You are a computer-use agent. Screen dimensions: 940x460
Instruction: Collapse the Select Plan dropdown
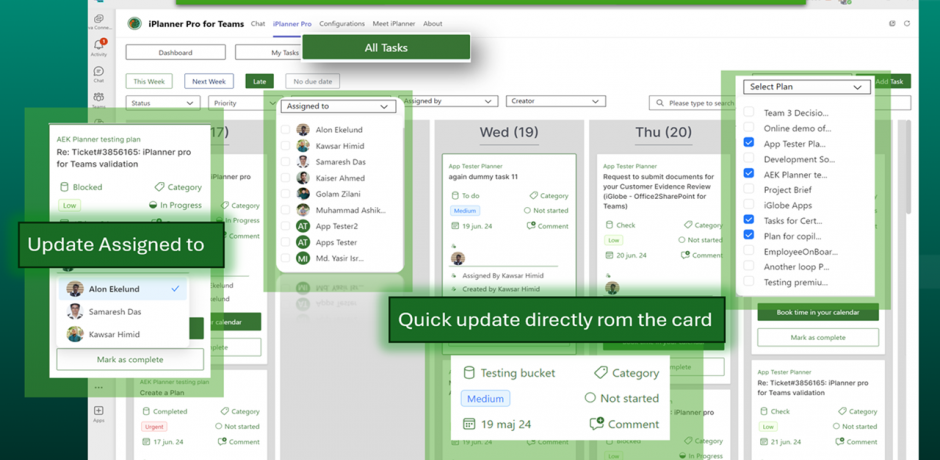click(806, 87)
